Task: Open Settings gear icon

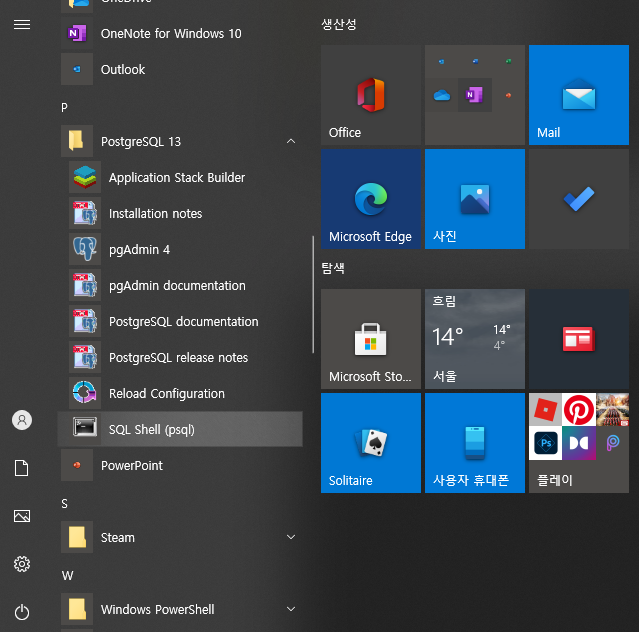Action: point(22,564)
